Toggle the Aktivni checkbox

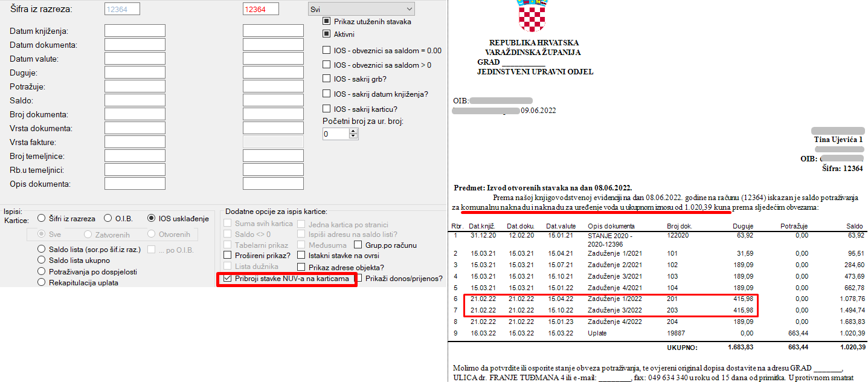click(327, 34)
